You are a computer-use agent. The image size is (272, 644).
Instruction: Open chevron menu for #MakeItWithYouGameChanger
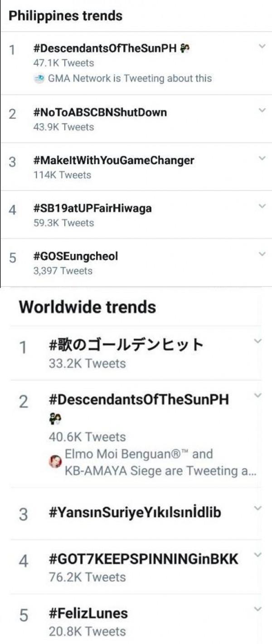coord(262,158)
